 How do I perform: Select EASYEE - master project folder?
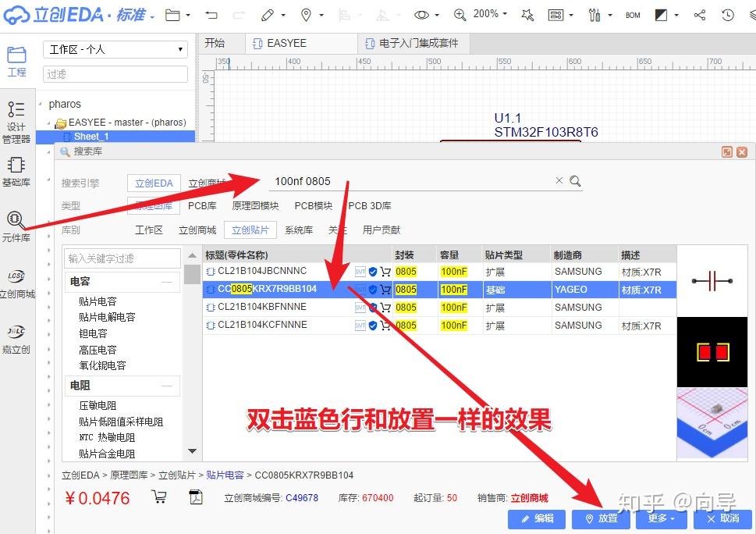click(x=120, y=123)
